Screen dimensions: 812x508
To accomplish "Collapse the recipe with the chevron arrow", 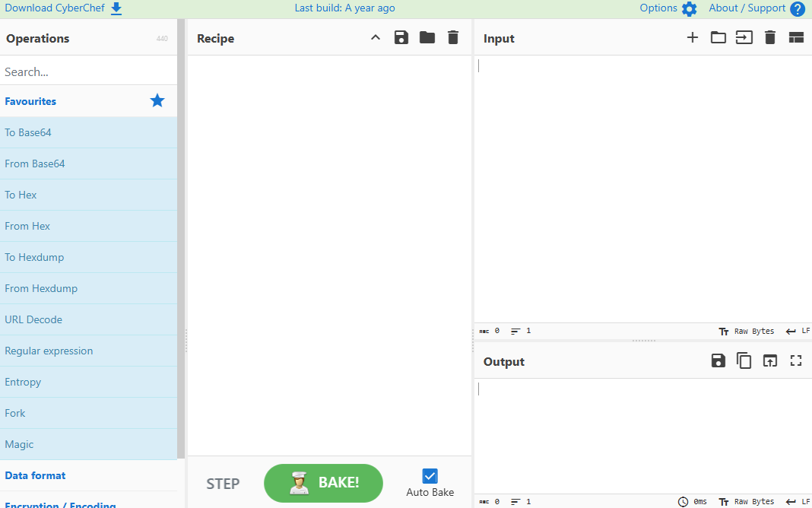I will click(x=376, y=38).
